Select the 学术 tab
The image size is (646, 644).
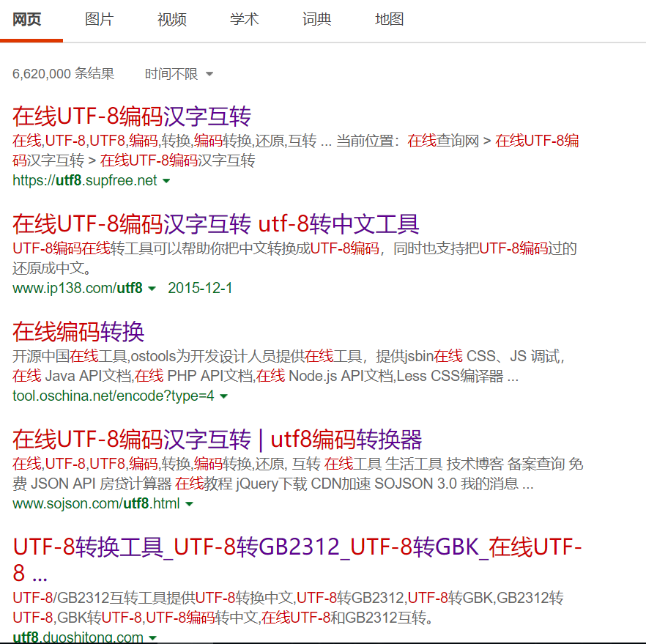click(245, 20)
